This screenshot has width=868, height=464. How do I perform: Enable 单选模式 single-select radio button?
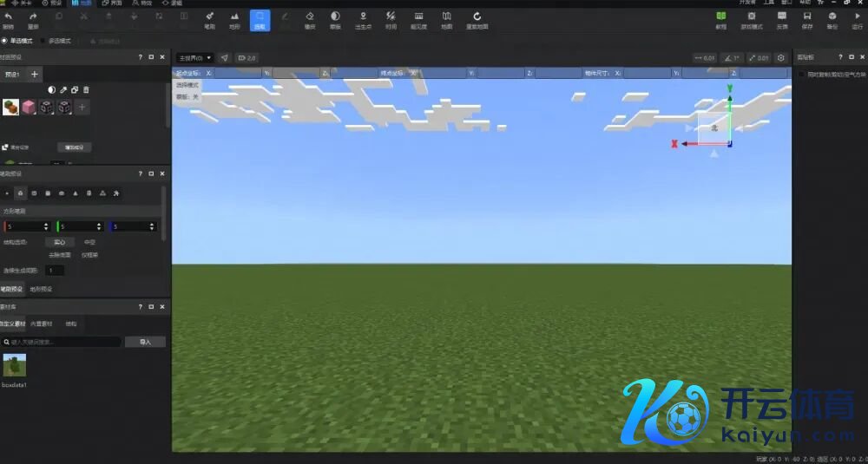(x=4, y=41)
